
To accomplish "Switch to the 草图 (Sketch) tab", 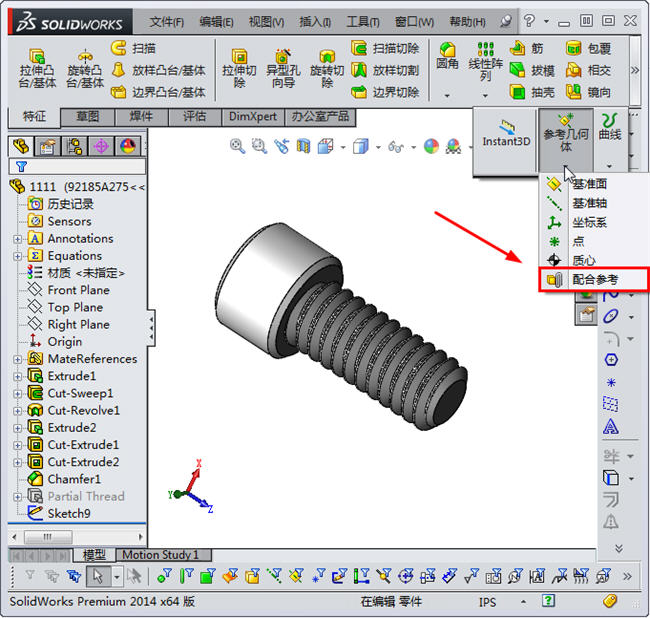I will 88,117.
